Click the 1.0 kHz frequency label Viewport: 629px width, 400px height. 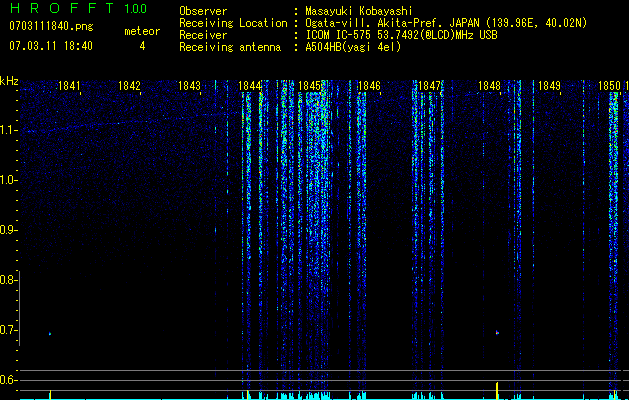point(8,180)
